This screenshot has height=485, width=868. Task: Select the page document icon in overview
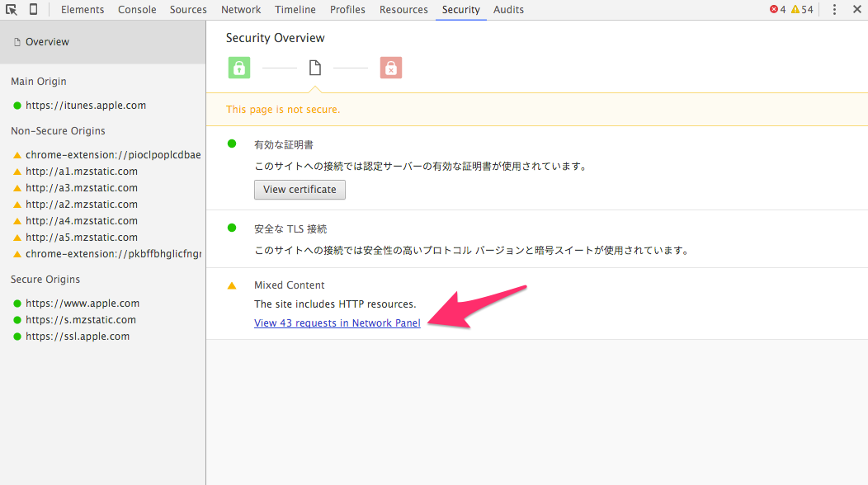click(315, 68)
